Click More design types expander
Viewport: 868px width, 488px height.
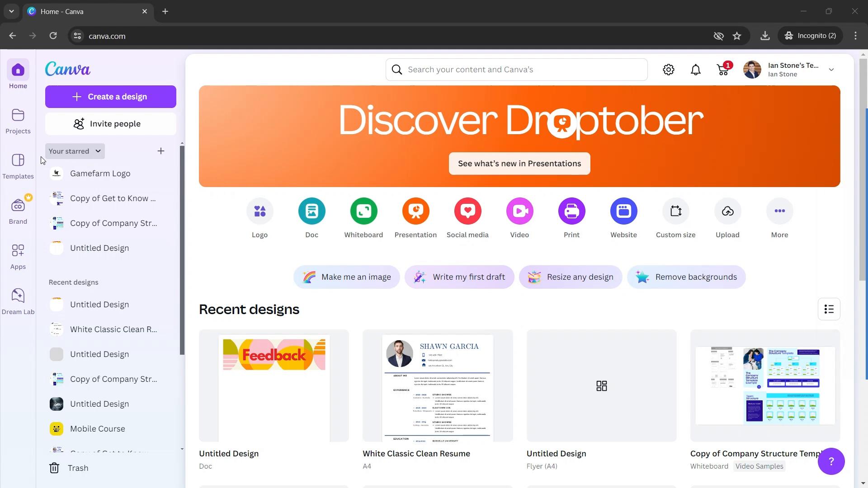pos(780,211)
